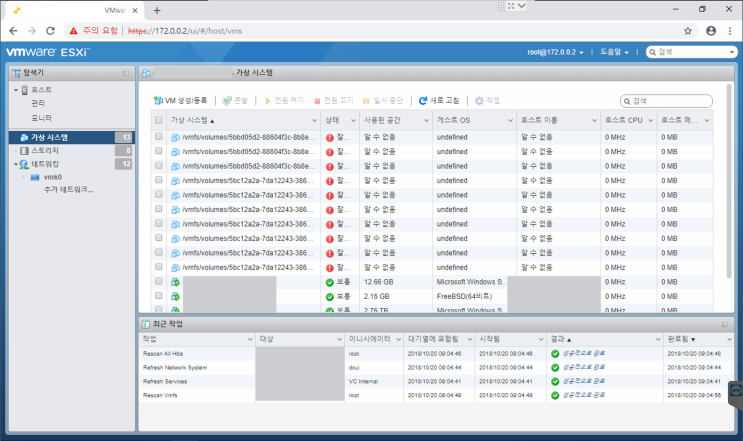Expand the 스토리지 tree node
This screenshot has width=743, height=441.
16,151
